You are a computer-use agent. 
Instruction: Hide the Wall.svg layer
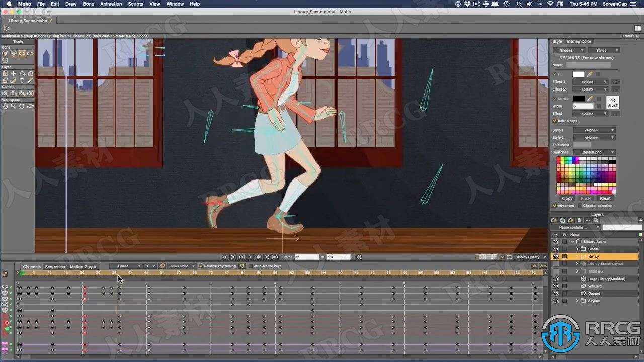[556, 286]
